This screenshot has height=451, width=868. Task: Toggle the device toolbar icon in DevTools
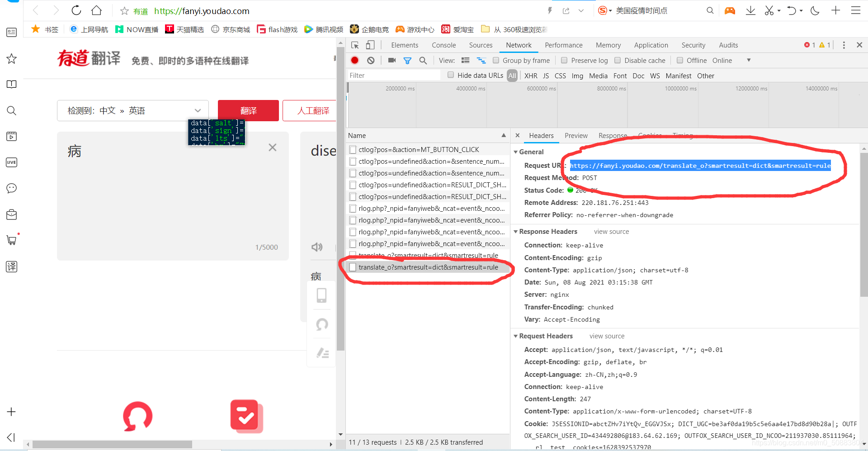pos(370,45)
